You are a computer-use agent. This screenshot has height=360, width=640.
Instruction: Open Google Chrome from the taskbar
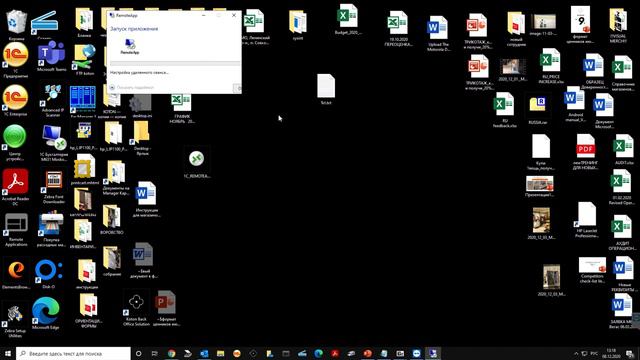point(171,353)
